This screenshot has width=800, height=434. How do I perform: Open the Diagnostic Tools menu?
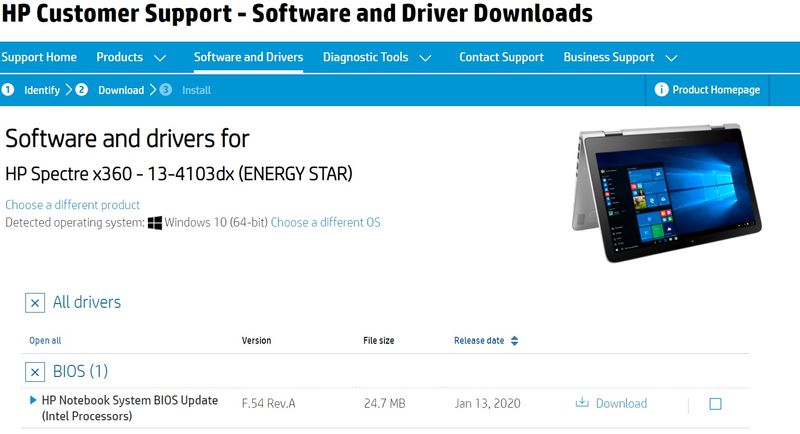point(365,57)
